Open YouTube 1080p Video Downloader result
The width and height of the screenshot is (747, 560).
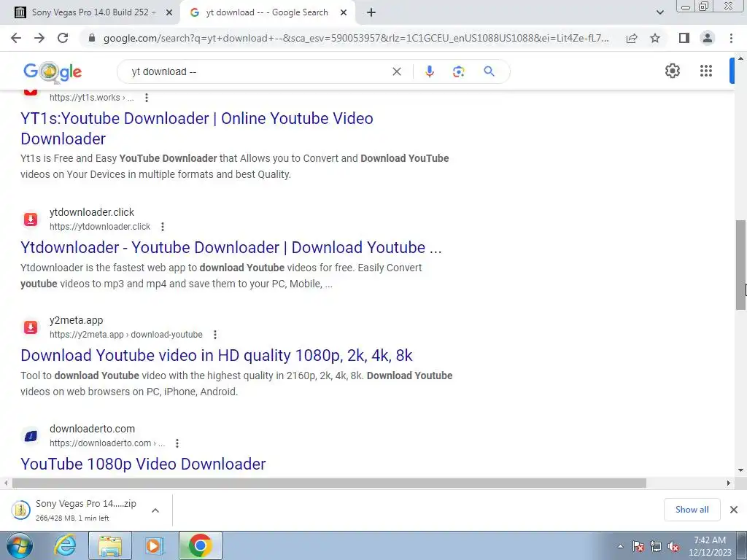[143, 464]
